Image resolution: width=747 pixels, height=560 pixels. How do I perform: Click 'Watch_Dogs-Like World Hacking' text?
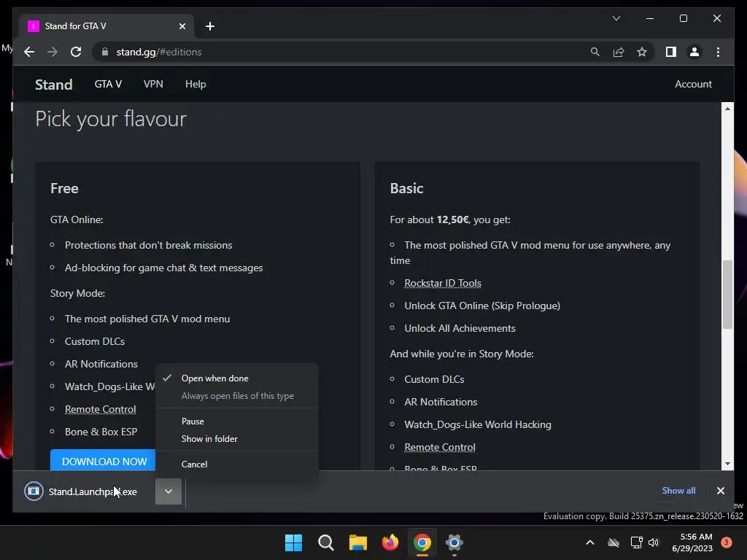[x=477, y=425]
